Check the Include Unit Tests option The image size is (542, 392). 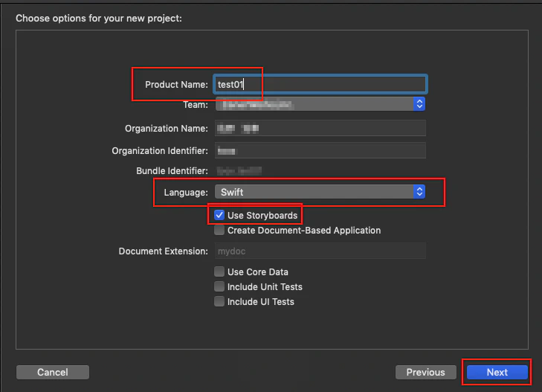[x=219, y=286]
